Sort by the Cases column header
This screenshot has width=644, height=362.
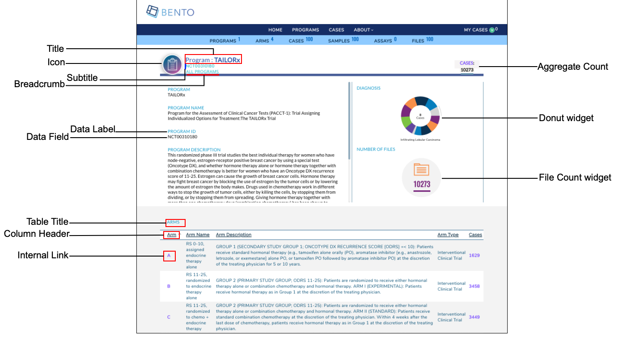[475, 235]
